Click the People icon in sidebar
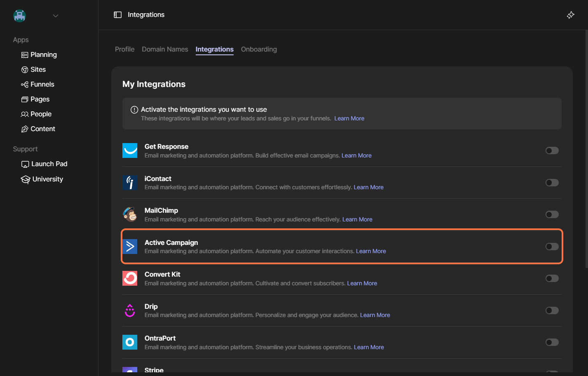 pos(25,114)
